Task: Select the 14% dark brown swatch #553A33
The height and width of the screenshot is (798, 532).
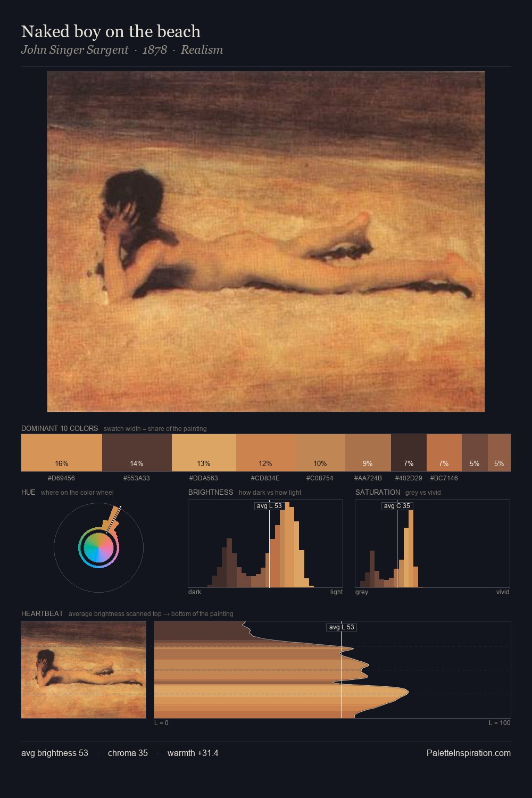Action: click(137, 453)
